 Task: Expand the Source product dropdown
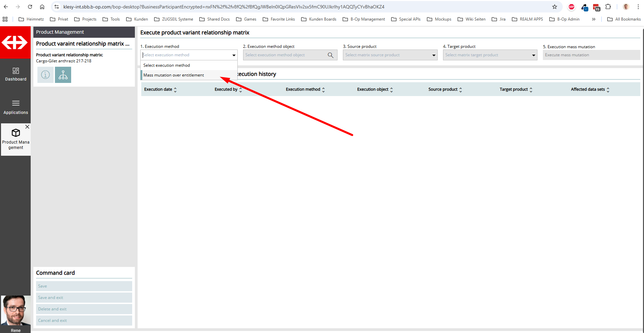434,55
